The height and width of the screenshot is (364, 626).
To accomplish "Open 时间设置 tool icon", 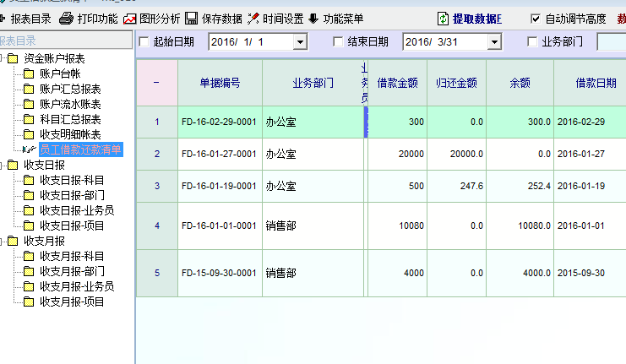I will (x=253, y=19).
